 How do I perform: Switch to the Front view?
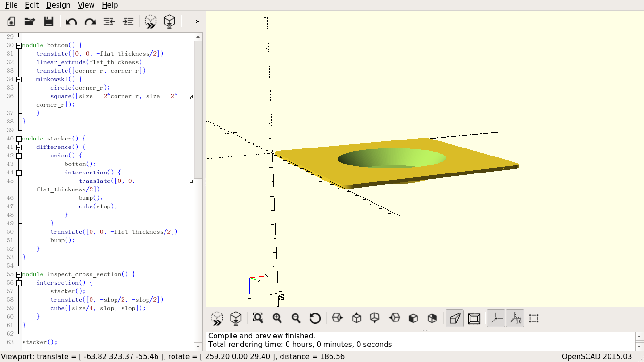click(413, 318)
